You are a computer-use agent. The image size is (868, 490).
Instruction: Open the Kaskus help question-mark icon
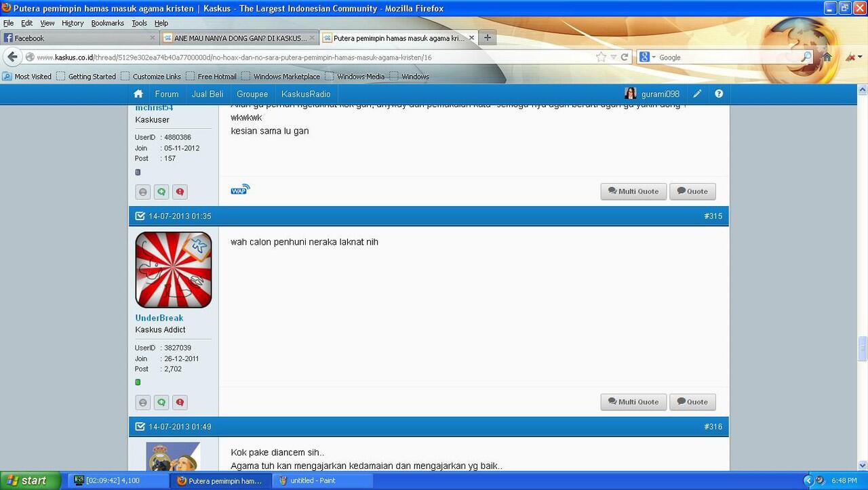tap(719, 94)
